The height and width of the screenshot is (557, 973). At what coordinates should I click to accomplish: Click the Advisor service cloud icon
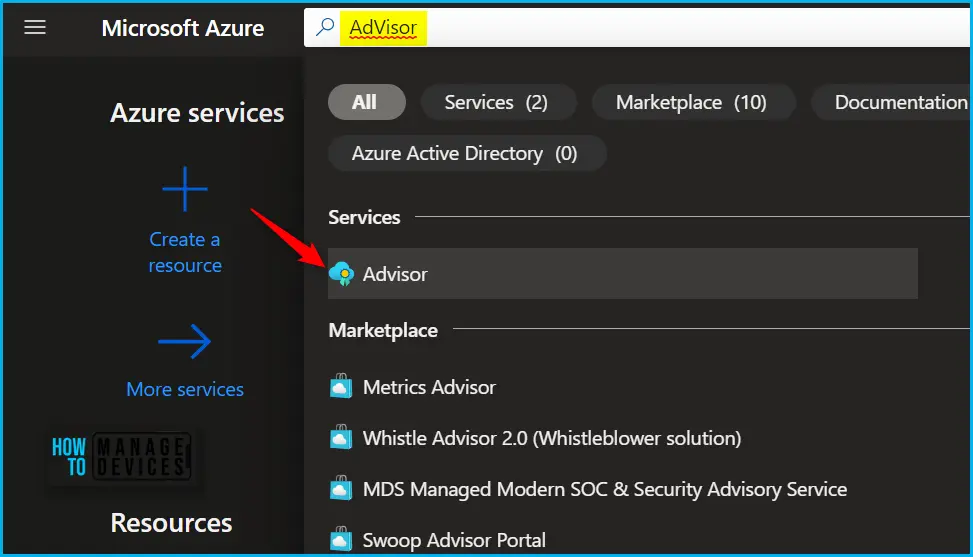coord(341,274)
